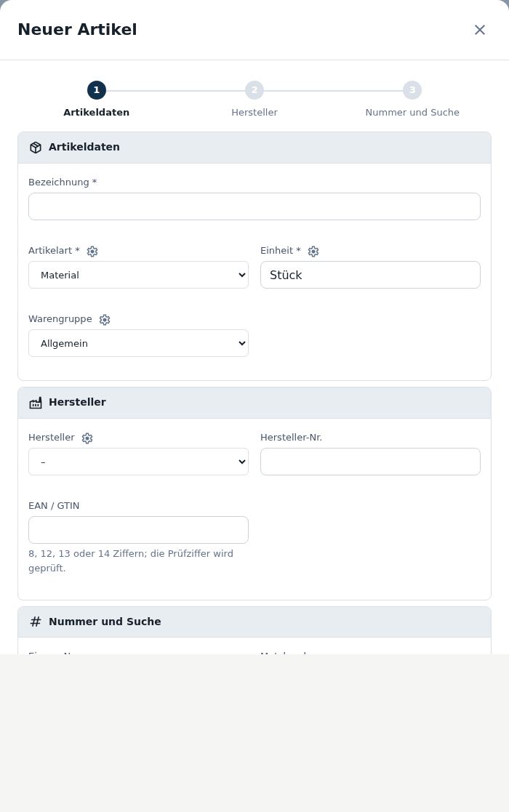Go to step 2 Hersteller
Viewport: 509px width, 812px height.
coord(254,90)
